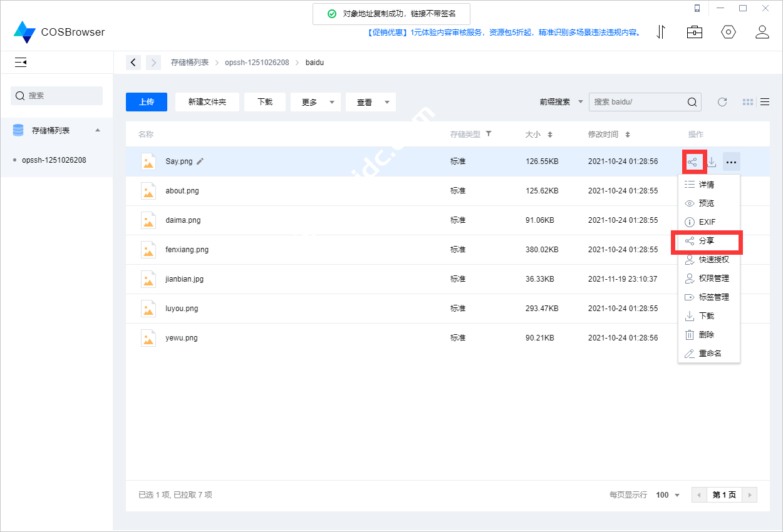The height and width of the screenshot is (532, 783).
Task: Switch to list view layout
Action: tap(765, 101)
